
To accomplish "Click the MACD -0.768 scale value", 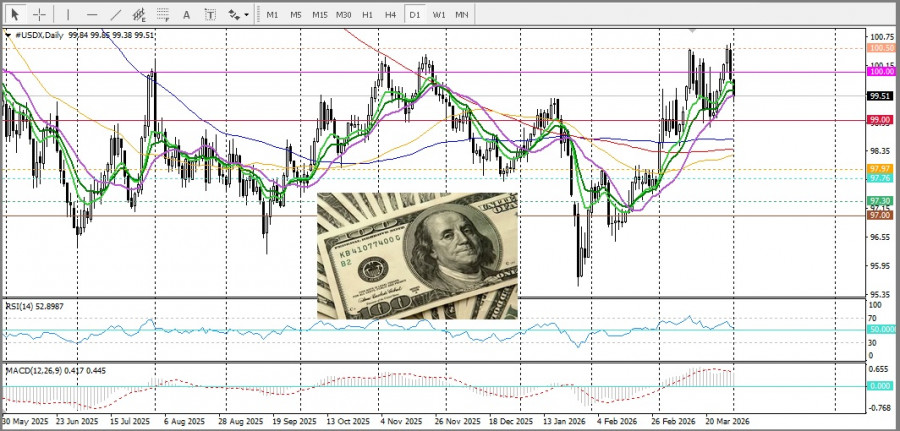I will (880, 408).
